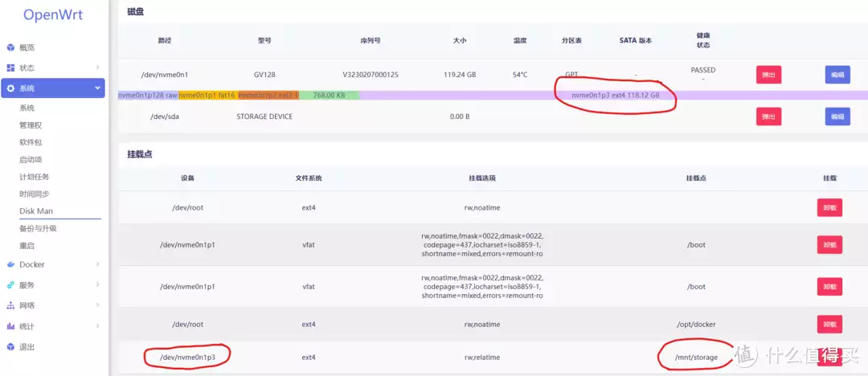
Task: Click 卸载 for /dev/root with blank mount point
Action: 829,207
